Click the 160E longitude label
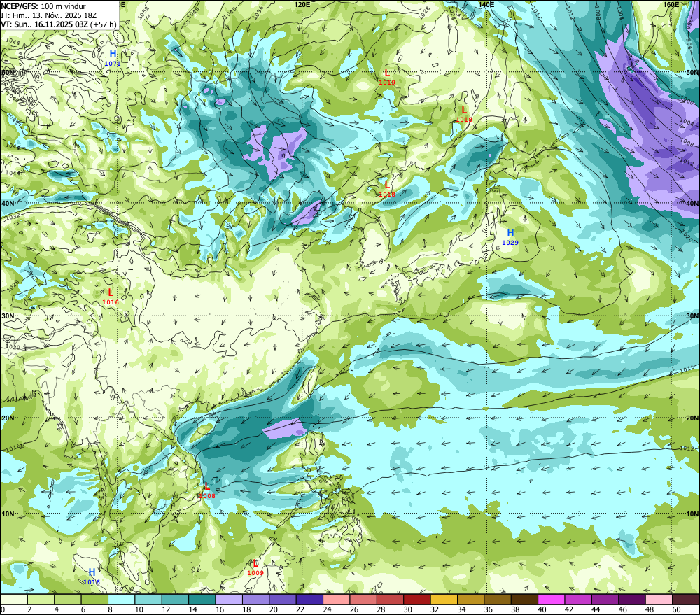The image size is (700, 615). pos(671,4)
